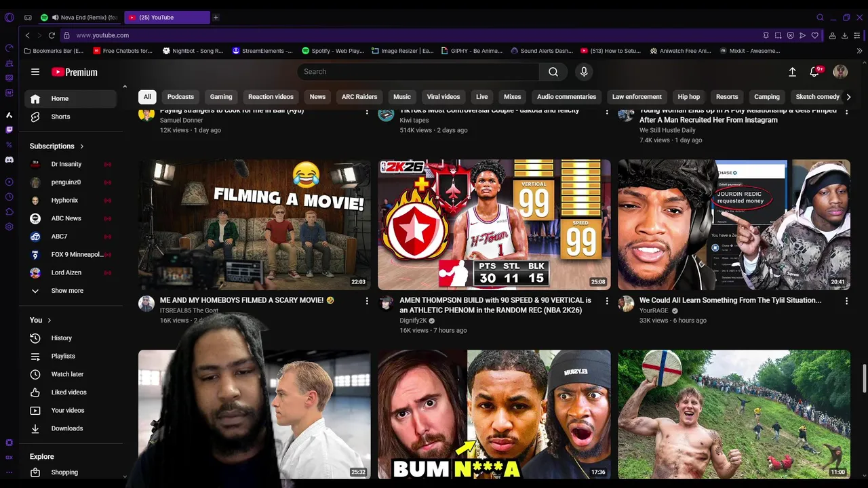Viewport: 868px width, 488px height.
Task: Select the ARC Raiders chip
Action: click(359, 97)
